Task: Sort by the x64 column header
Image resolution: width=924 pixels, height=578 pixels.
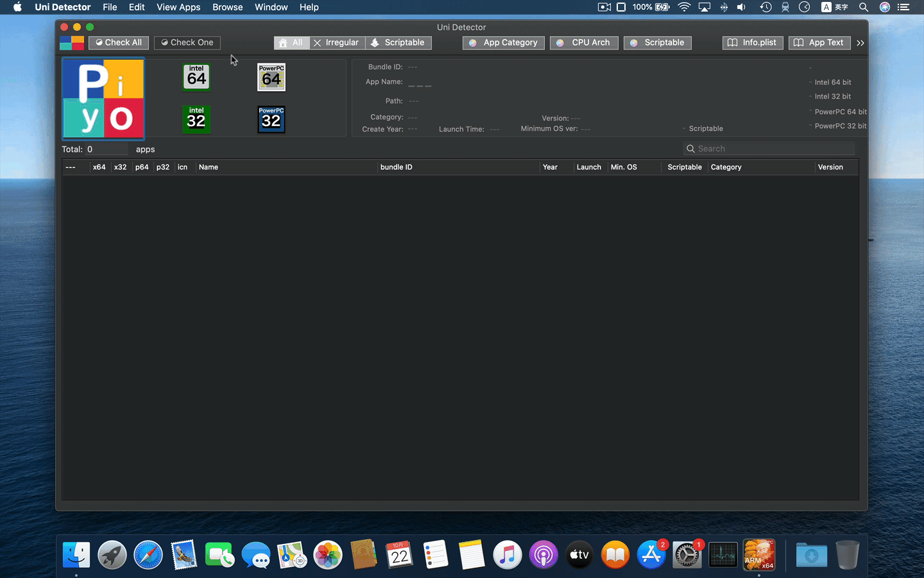Action: 99,167
